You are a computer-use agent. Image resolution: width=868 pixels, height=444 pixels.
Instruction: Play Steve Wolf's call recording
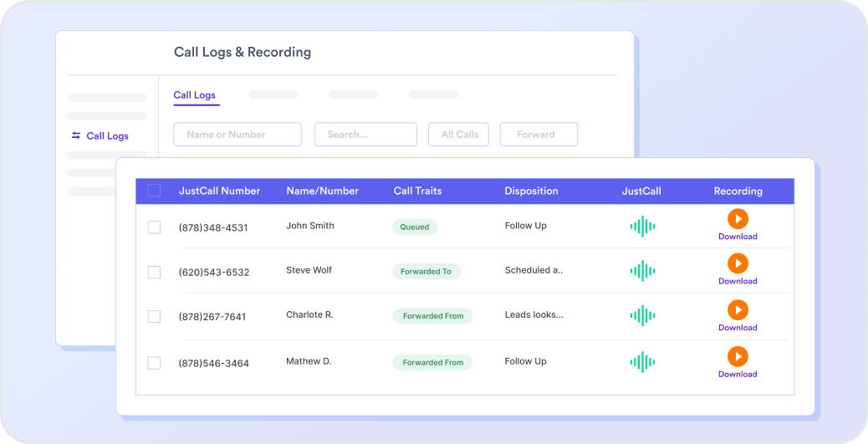click(737, 264)
